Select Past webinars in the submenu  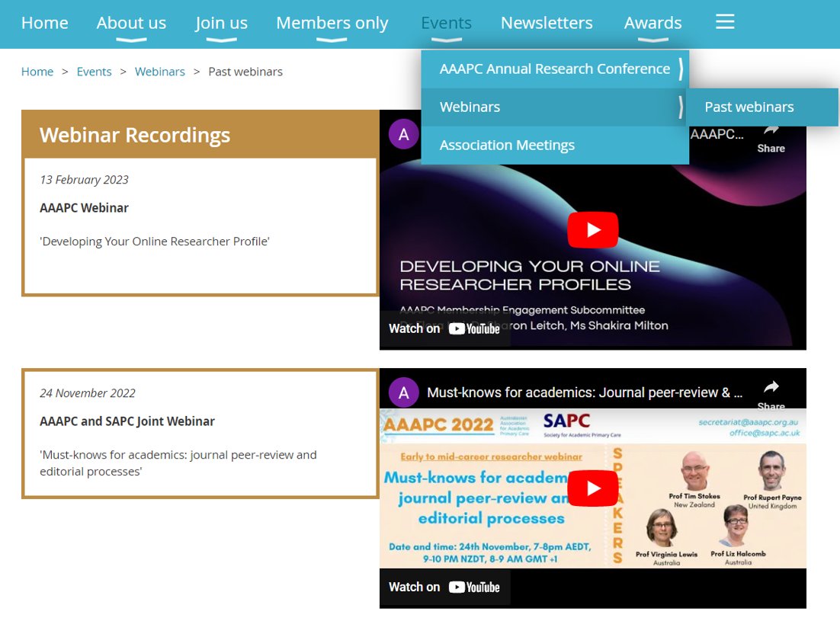coord(749,107)
